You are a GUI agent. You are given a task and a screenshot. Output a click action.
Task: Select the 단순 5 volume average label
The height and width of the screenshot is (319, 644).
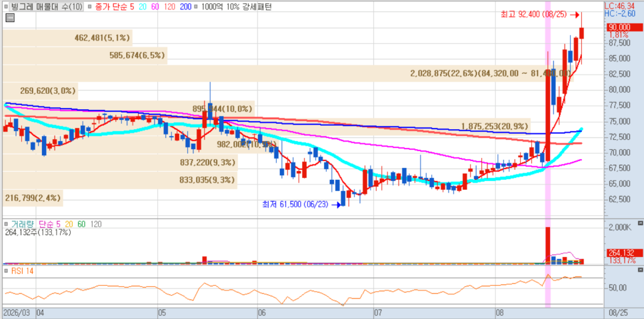[49, 224]
